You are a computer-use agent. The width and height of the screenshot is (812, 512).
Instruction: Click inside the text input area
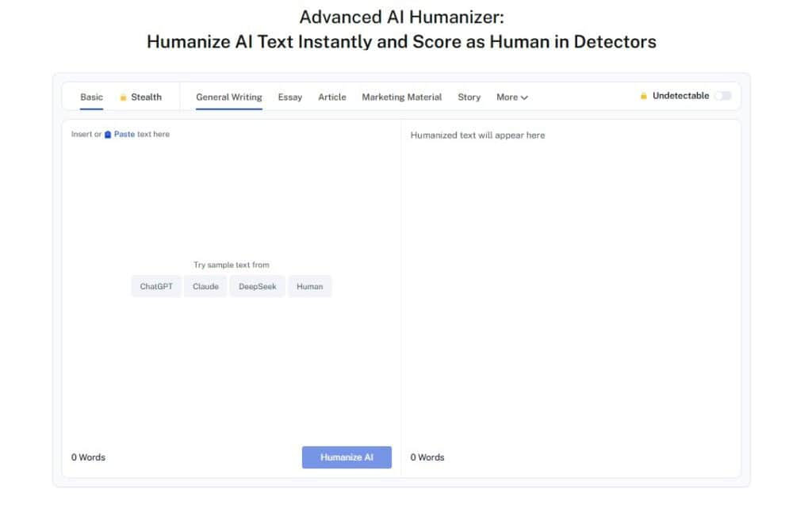click(x=230, y=198)
